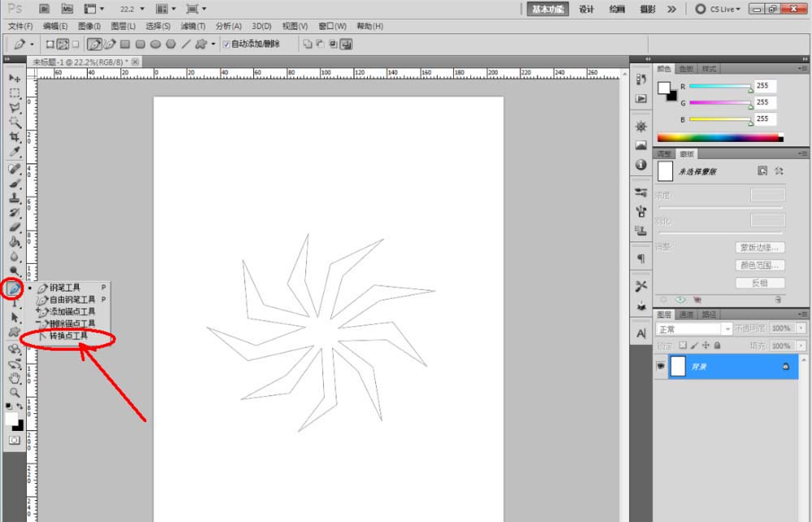812x522 pixels.
Task: Switch to the 通道 tab
Action: click(687, 314)
